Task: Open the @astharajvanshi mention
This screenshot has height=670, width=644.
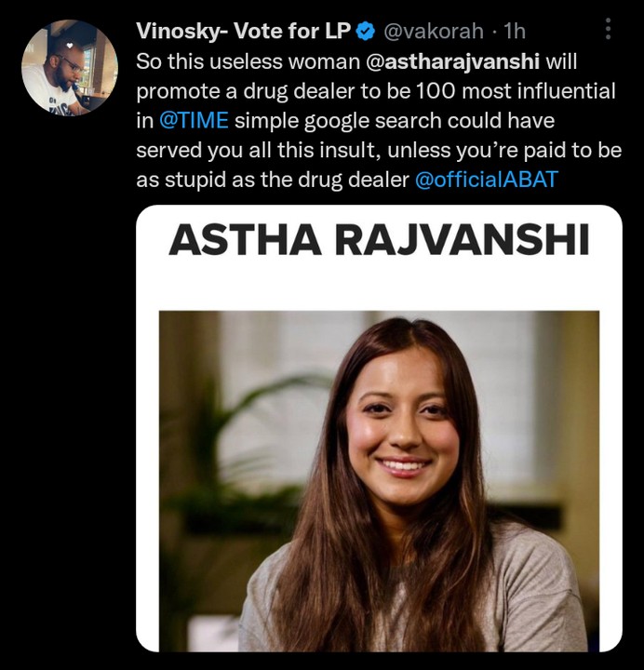Action: 452,61
